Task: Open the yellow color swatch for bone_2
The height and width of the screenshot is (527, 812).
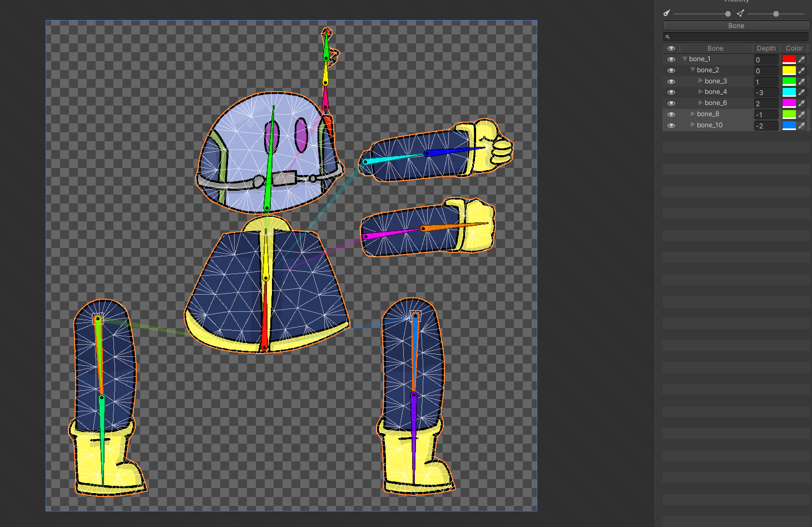Action: 788,70
